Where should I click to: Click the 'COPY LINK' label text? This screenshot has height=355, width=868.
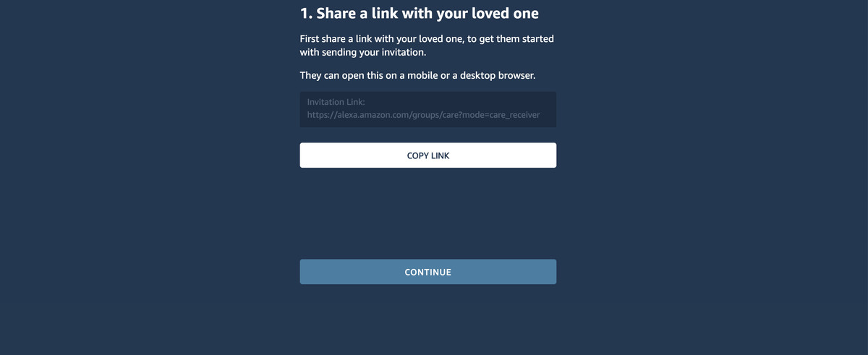pyautogui.click(x=428, y=155)
